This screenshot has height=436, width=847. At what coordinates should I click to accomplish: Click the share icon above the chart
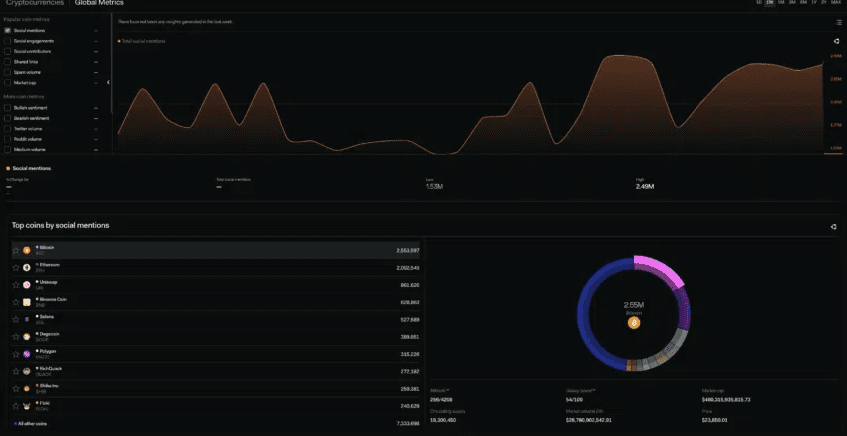point(836,41)
